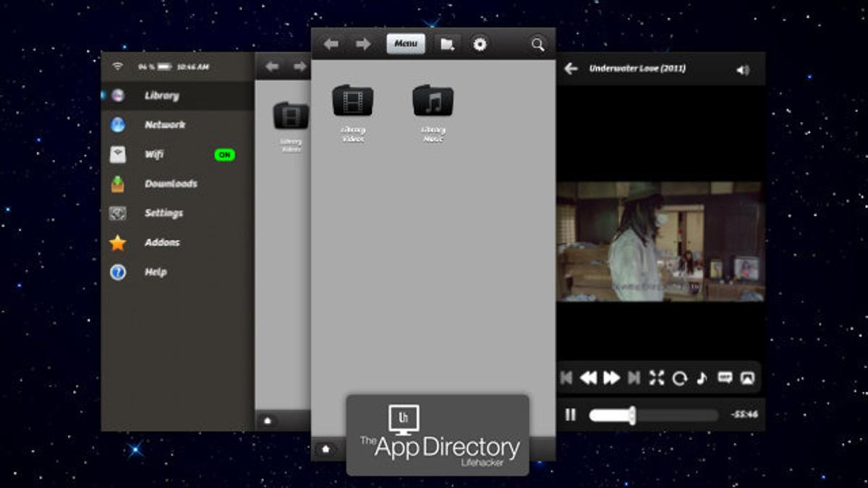This screenshot has height=488, width=868.
Task: Pause the playing video
Action: 571,415
